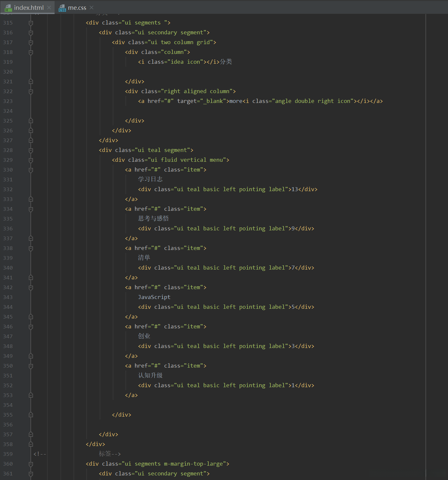Click the "ui teal segment" class value
Viewport: 448px width, 480px height.
tap(162, 150)
